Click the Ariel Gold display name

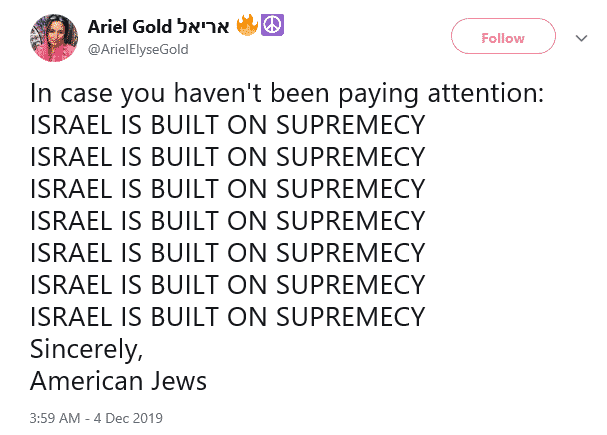pos(129,27)
